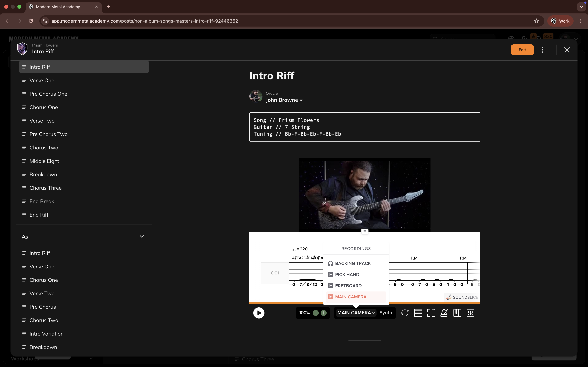Click the video resize handle icon
This screenshot has height=367, width=588.
click(365, 232)
